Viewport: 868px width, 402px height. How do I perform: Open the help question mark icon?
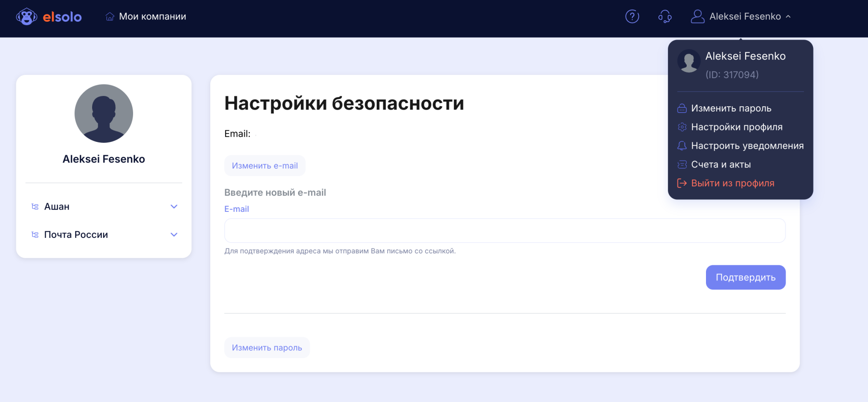point(632,16)
